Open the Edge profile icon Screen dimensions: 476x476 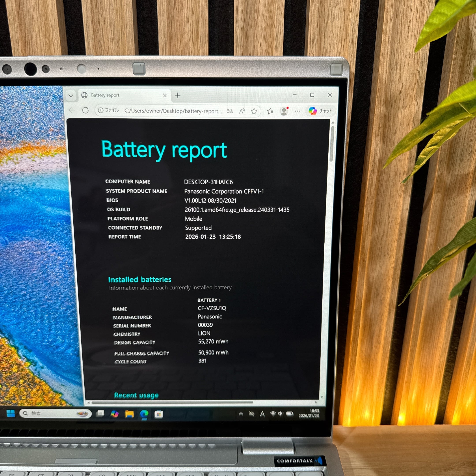(284, 111)
